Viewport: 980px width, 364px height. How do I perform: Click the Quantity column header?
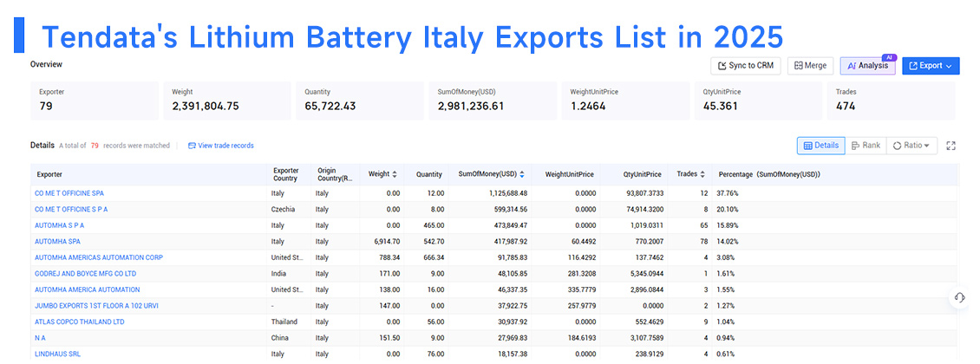(x=429, y=174)
